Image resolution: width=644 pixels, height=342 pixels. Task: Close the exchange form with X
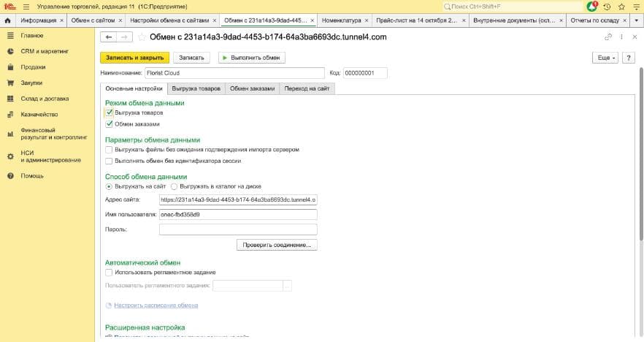point(635,37)
